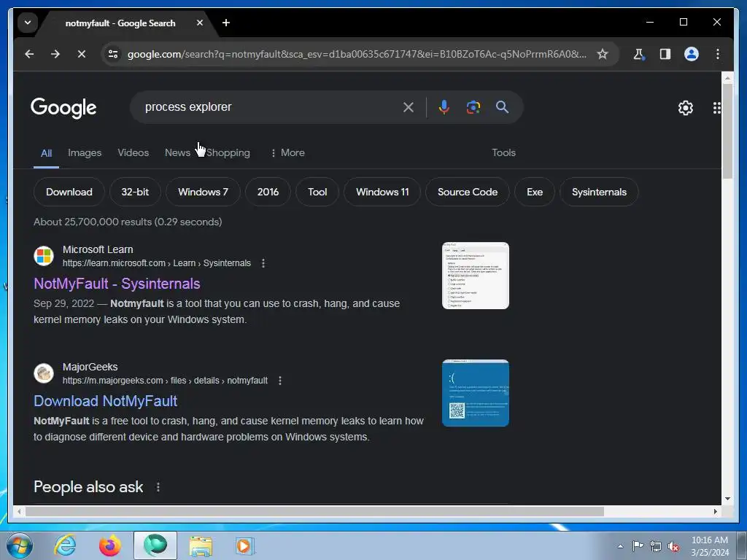Viewport: 747px width, 560px height.
Task: Show hidden system tray icons
Action: pyautogui.click(x=620, y=546)
